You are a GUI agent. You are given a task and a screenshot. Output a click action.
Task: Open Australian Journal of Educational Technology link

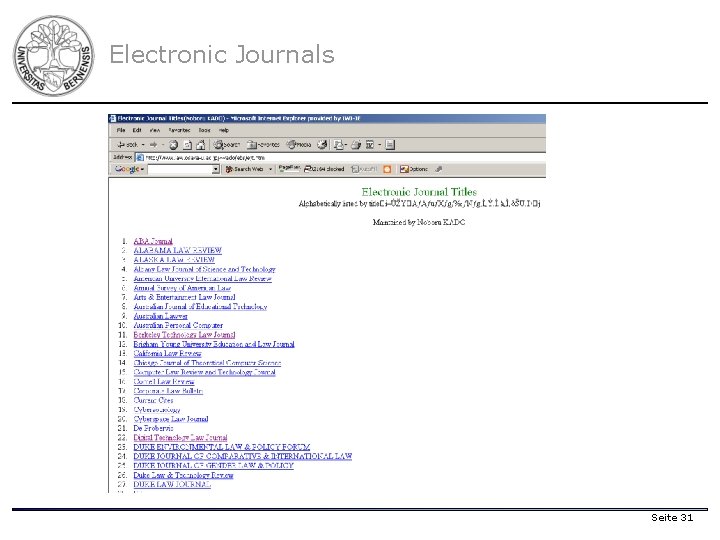point(200,306)
